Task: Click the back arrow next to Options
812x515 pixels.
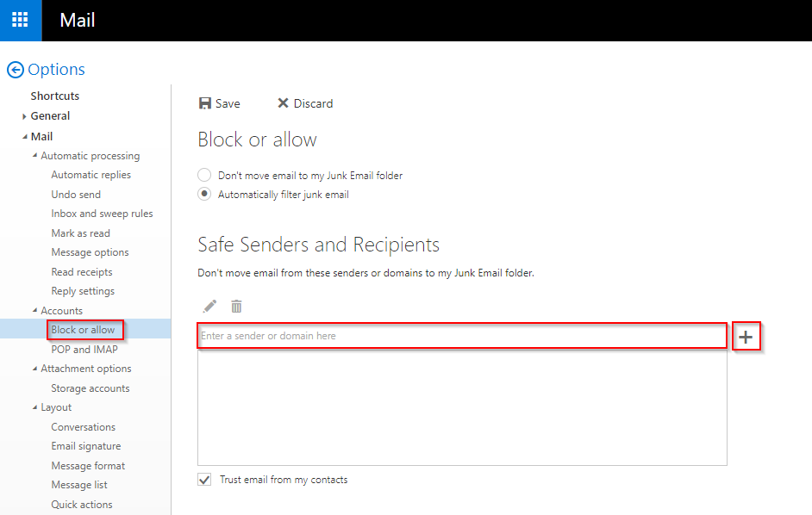Action: (x=15, y=70)
